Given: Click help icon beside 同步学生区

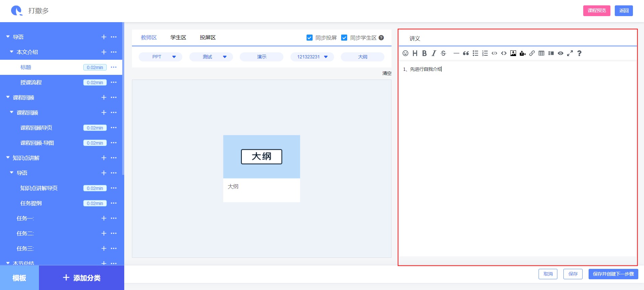Looking at the screenshot, I should click(x=381, y=38).
